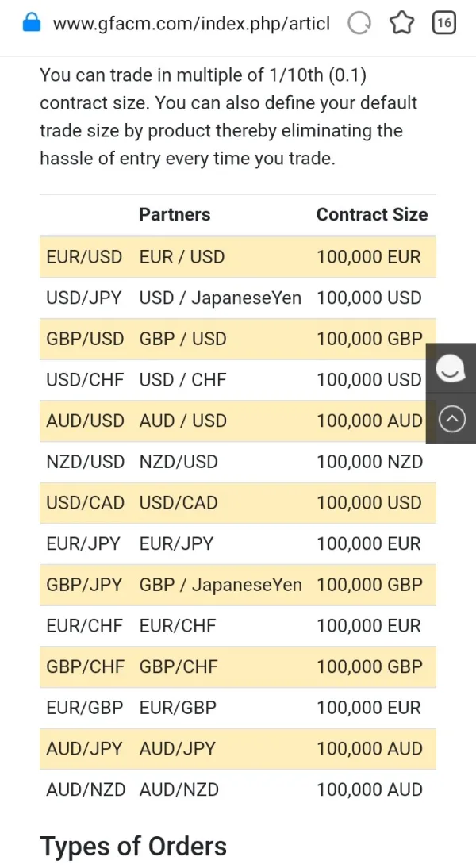Click USD / JapaneseYen partner cell
The height and width of the screenshot is (868, 476).
pos(220,298)
